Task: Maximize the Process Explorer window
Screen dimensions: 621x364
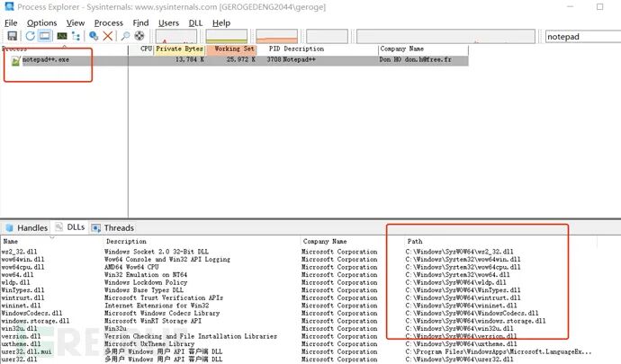Action: 599,6
